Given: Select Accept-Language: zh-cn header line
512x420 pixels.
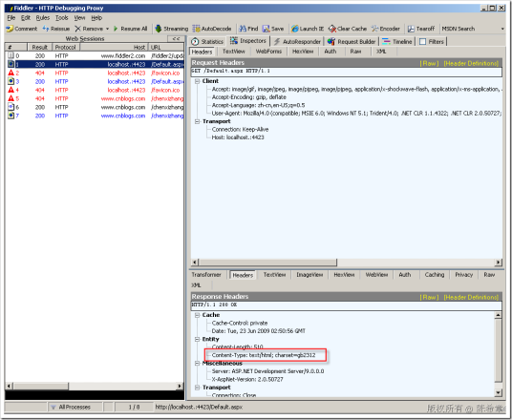Looking at the screenshot, I should point(258,105).
